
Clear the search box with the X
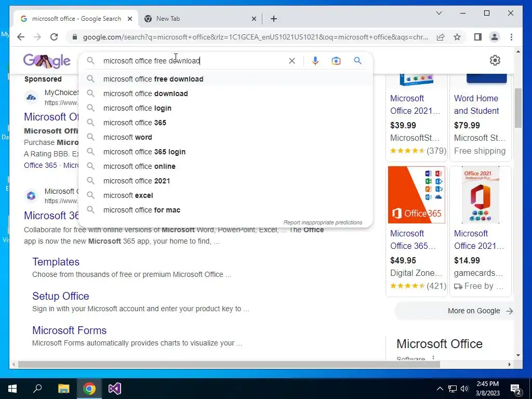coord(292,61)
